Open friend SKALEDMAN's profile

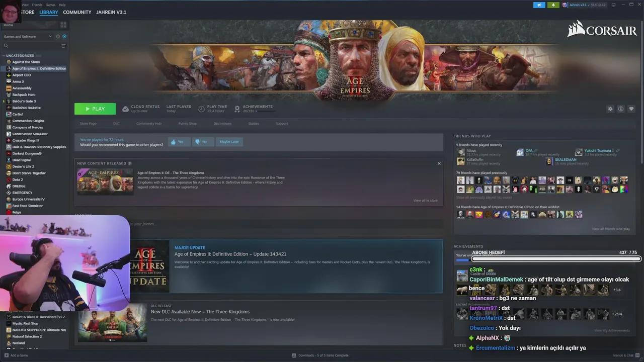[566, 160]
